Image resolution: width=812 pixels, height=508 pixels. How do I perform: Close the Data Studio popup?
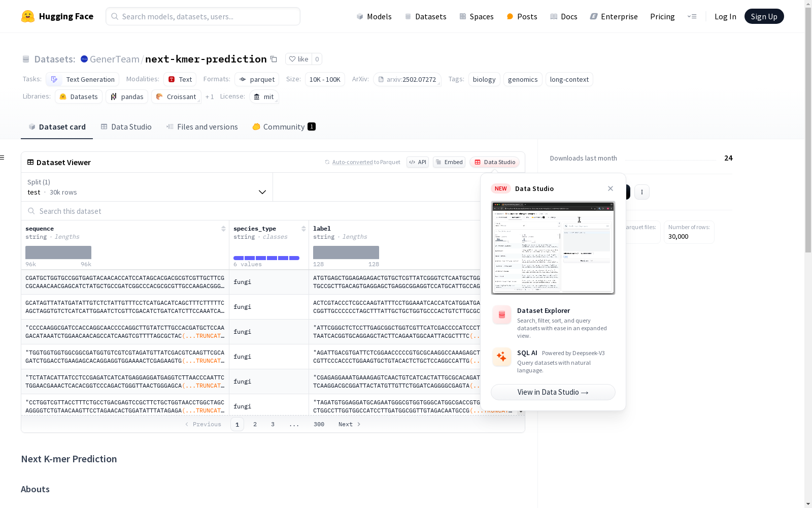pyautogui.click(x=611, y=188)
